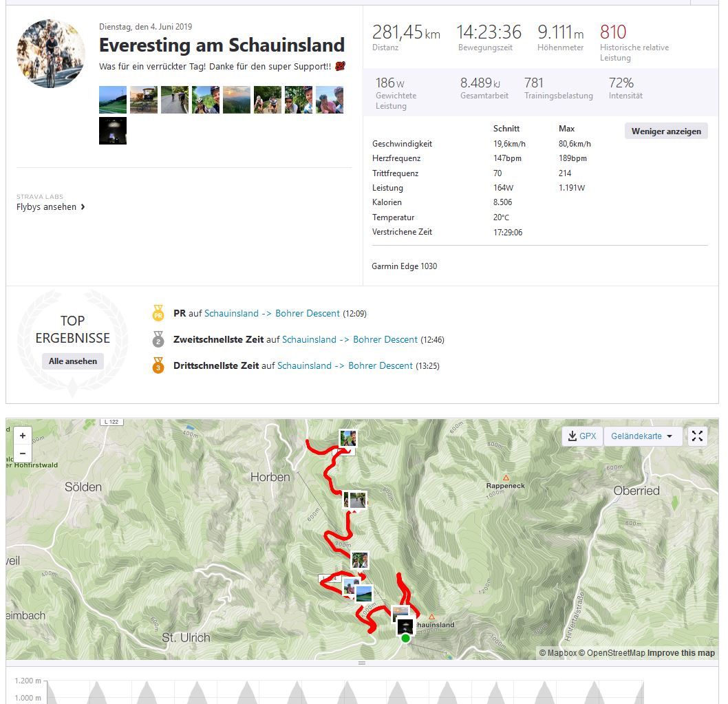Click the silver second-place medal icon
Viewport: 728px width, 704px height.
pyautogui.click(x=158, y=340)
